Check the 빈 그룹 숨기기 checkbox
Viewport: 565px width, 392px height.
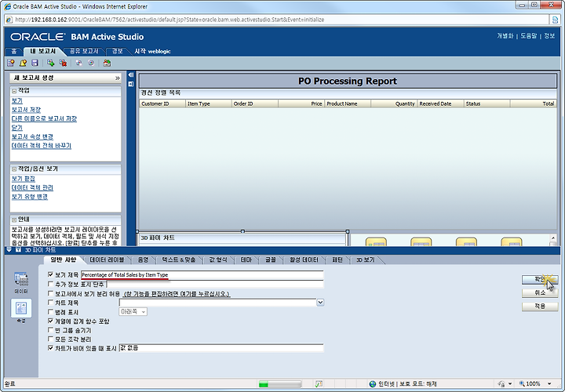(50, 330)
